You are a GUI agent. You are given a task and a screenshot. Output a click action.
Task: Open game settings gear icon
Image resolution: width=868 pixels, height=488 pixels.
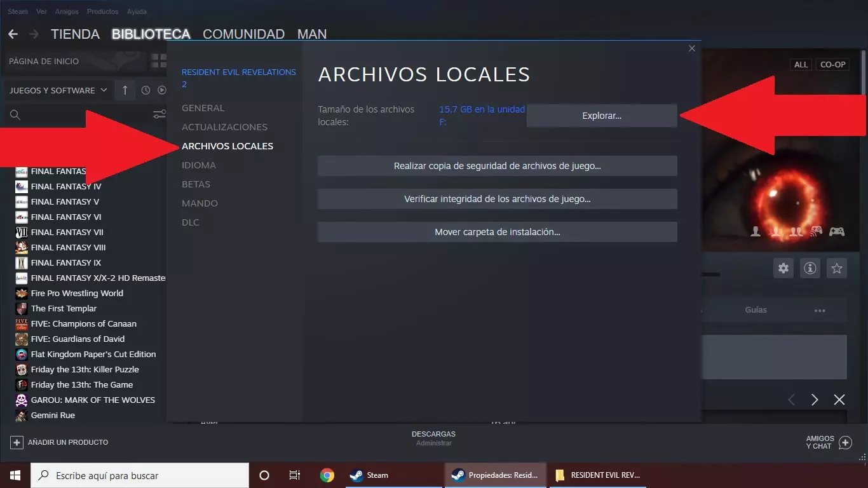pos(783,268)
